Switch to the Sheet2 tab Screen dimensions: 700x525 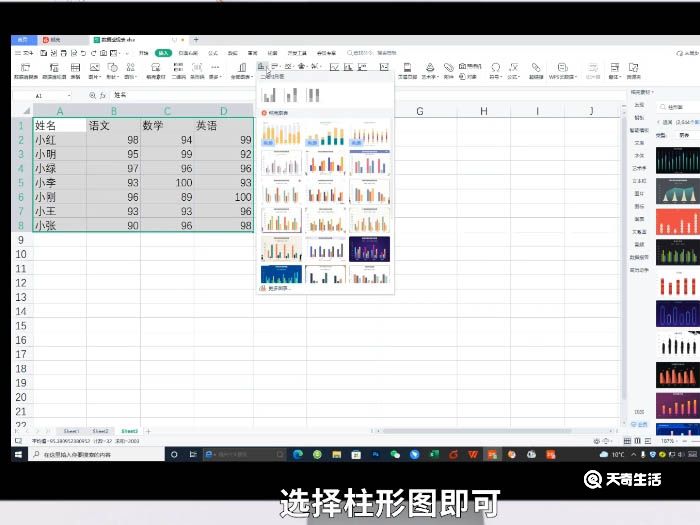[100, 431]
